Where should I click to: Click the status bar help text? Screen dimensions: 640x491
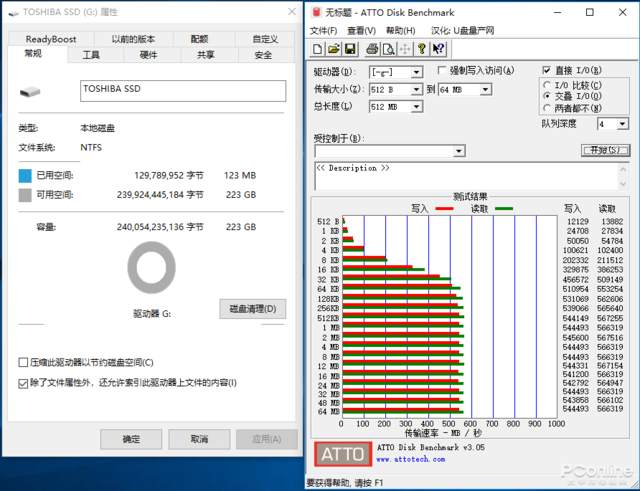click(345, 483)
